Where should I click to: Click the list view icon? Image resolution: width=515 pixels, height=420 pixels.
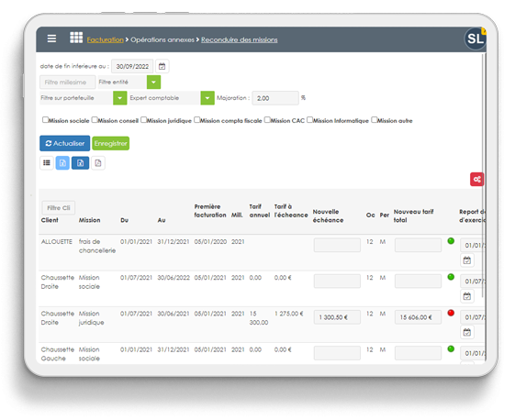pos(47,162)
